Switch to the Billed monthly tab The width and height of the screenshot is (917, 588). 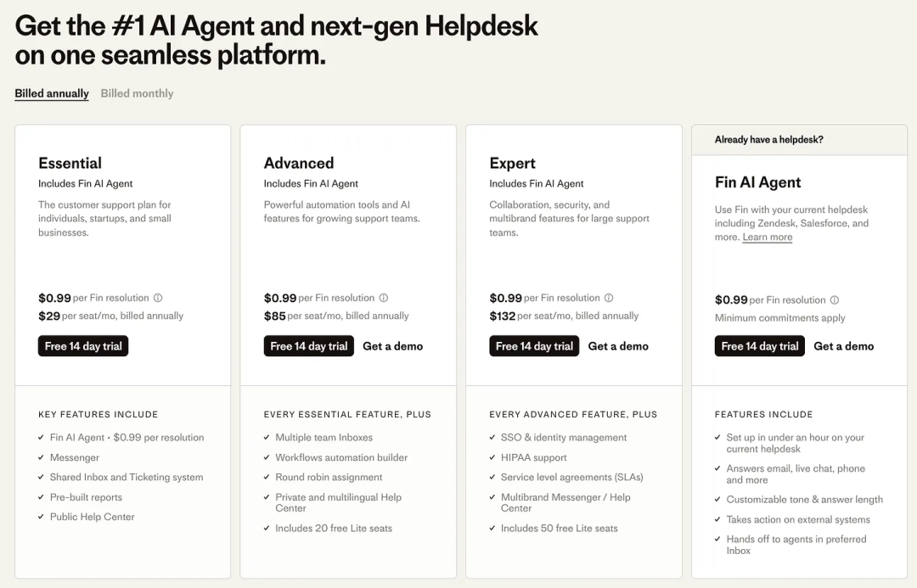pos(136,93)
